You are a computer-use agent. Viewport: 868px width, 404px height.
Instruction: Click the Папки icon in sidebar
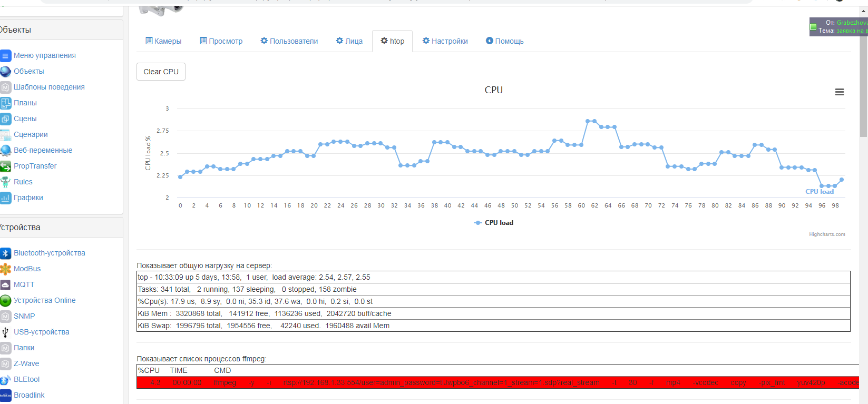click(5, 348)
